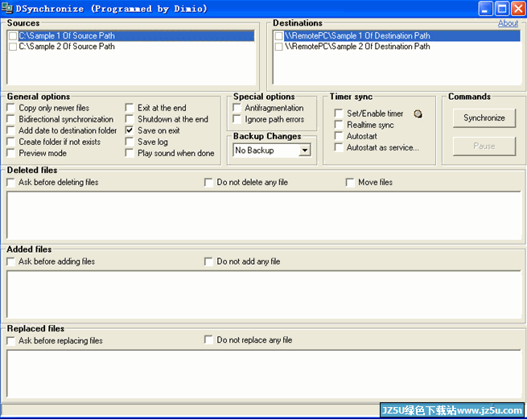Toggle Play sound when done
Screen dimensions: 527x420
click(x=130, y=153)
